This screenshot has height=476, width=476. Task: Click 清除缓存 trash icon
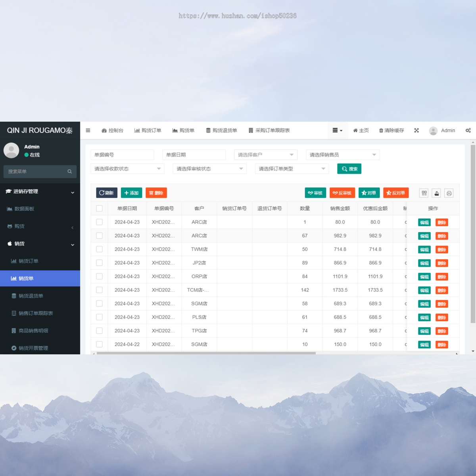pos(392,131)
